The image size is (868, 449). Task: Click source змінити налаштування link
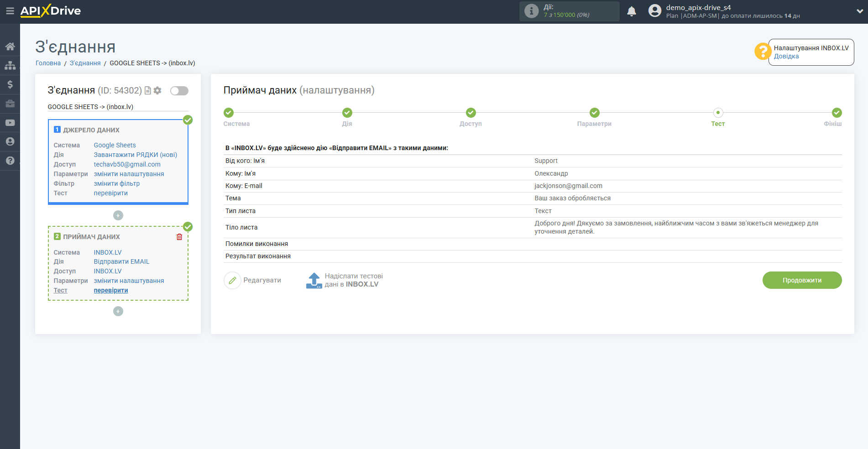click(129, 174)
